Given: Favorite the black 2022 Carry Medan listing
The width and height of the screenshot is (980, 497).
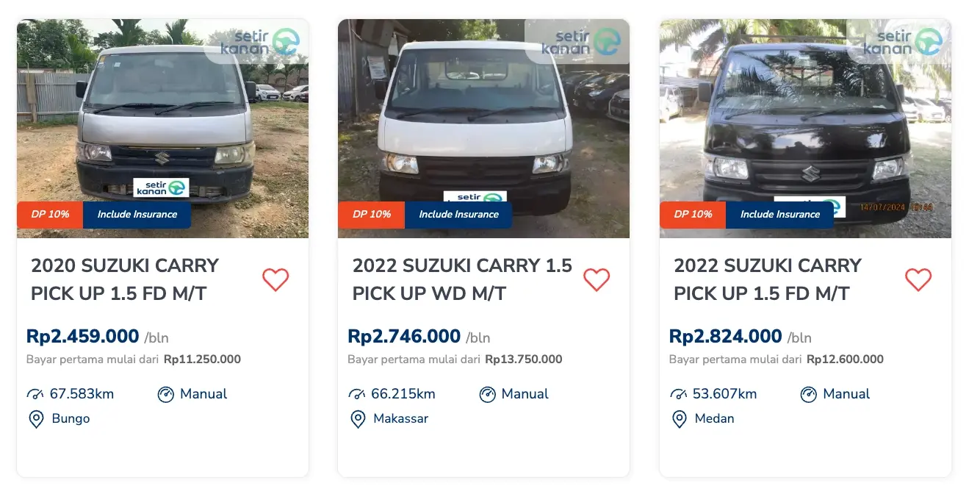Looking at the screenshot, I should 918,280.
